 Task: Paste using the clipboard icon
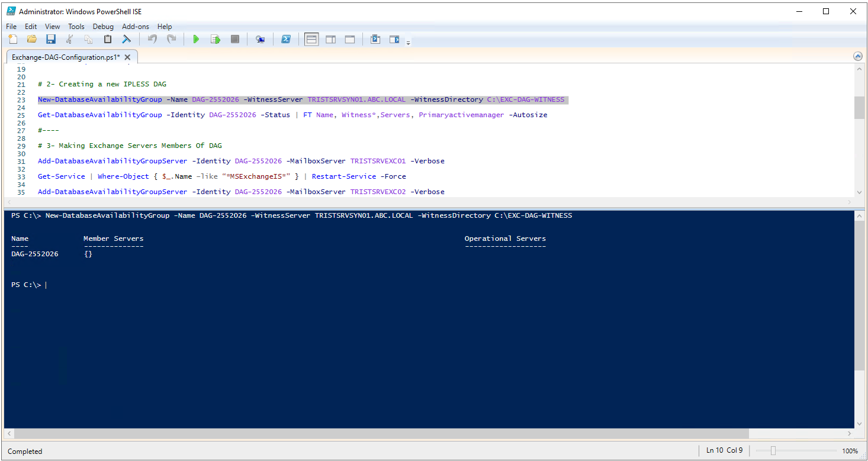[108, 39]
